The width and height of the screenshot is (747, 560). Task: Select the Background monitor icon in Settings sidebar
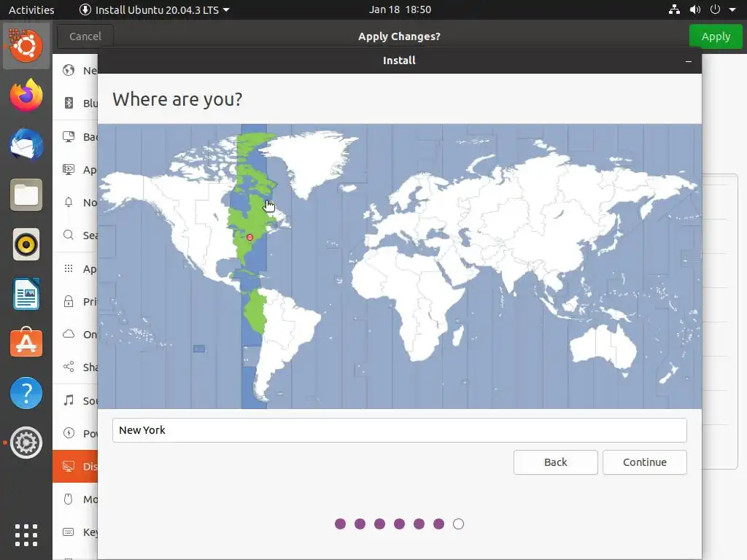coord(69,136)
